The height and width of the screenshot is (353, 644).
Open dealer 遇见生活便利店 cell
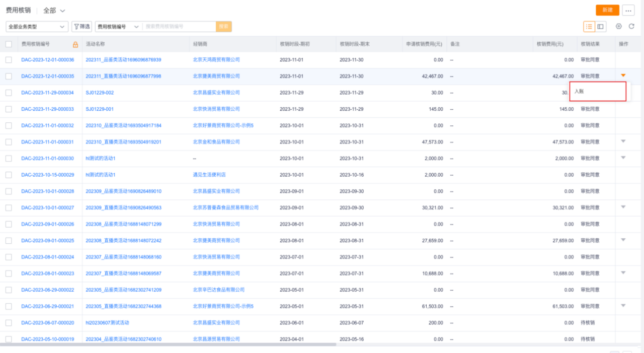pyautogui.click(x=209, y=175)
